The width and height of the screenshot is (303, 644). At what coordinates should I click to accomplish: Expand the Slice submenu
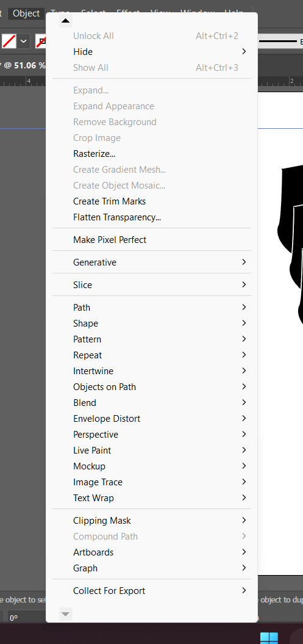pos(152,285)
